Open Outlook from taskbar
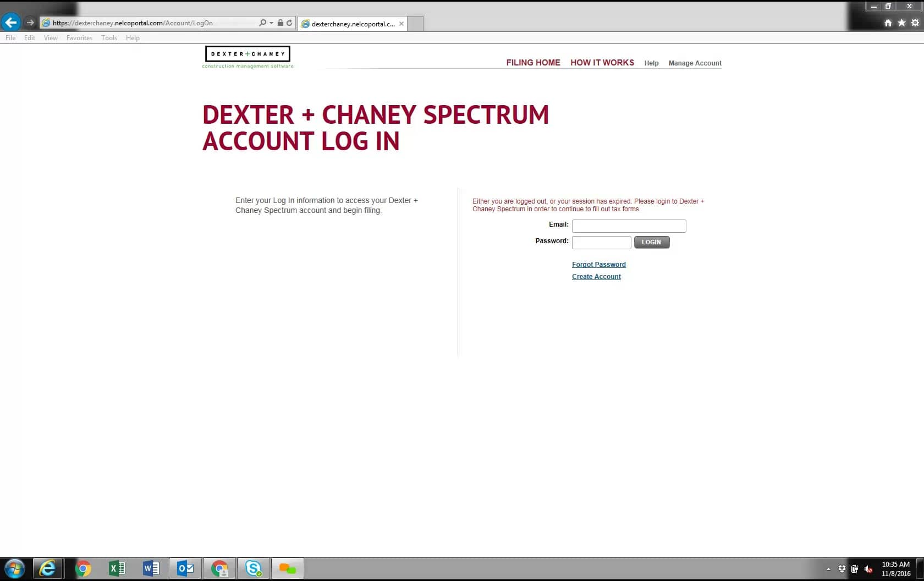Viewport: 924px width, 581px height. click(x=185, y=568)
